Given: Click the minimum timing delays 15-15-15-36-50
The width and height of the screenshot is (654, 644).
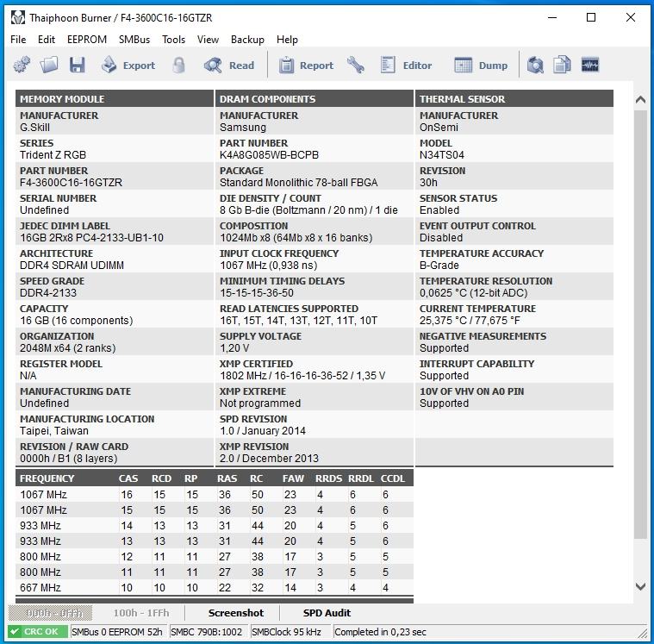Looking at the screenshot, I should click(x=257, y=292).
